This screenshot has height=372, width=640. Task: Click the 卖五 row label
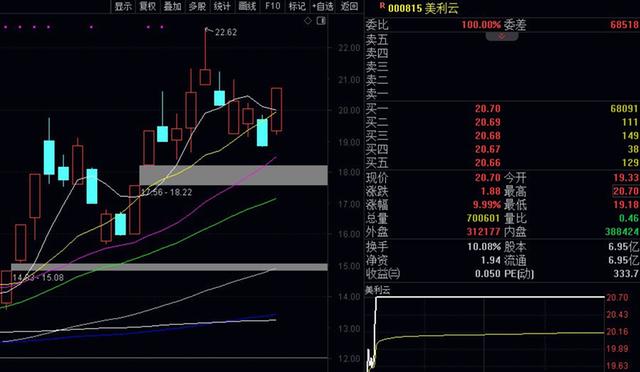377,40
